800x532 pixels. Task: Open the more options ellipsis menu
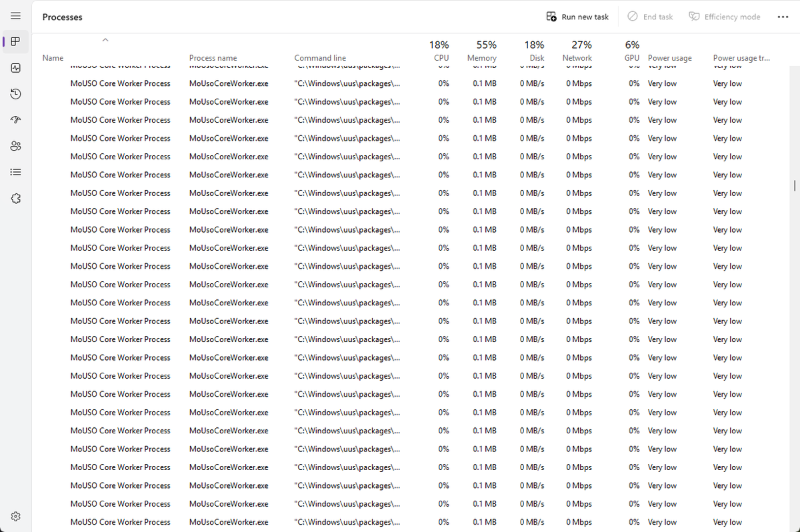783,17
